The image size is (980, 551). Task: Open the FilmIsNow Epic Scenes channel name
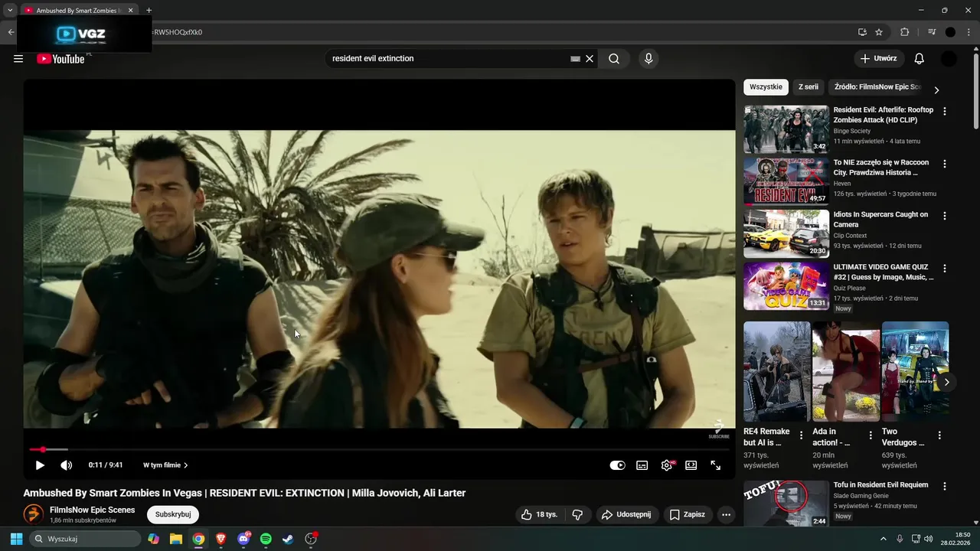(92, 510)
